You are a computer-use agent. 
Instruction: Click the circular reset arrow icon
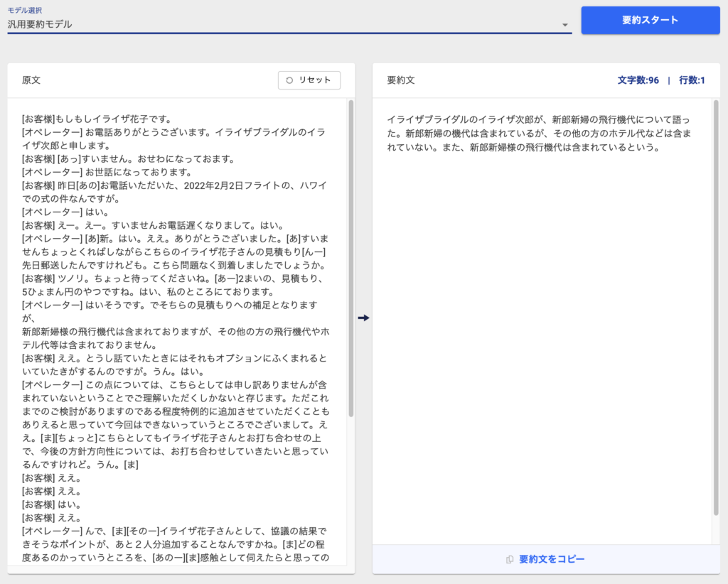[289, 80]
